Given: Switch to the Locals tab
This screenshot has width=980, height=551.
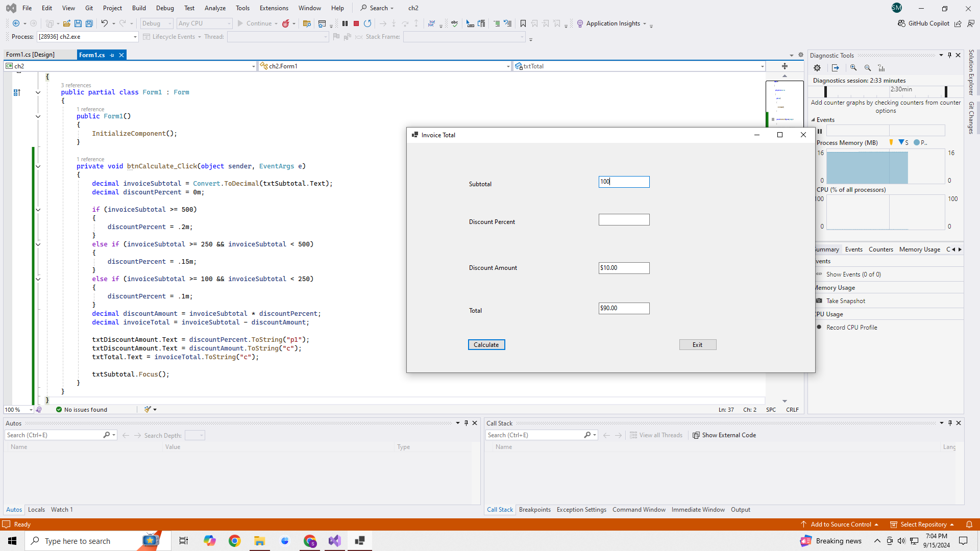Looking at the screenshot, I should [36, 510].
